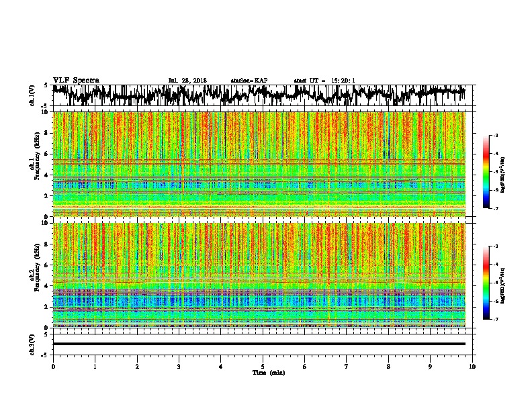This screenshot has height=411, width=532.
Task: Click the "VLF Spectra" plot title
Action: click(76, 81)
